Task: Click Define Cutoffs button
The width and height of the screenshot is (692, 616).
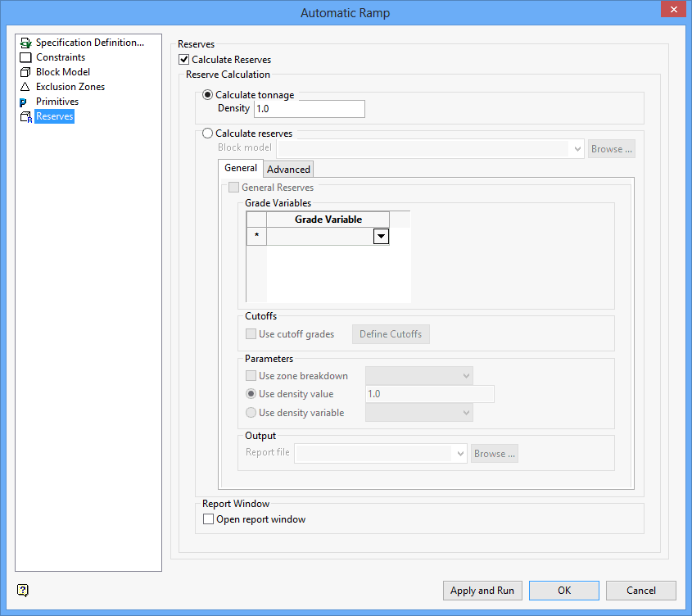Action: (391, 334)
